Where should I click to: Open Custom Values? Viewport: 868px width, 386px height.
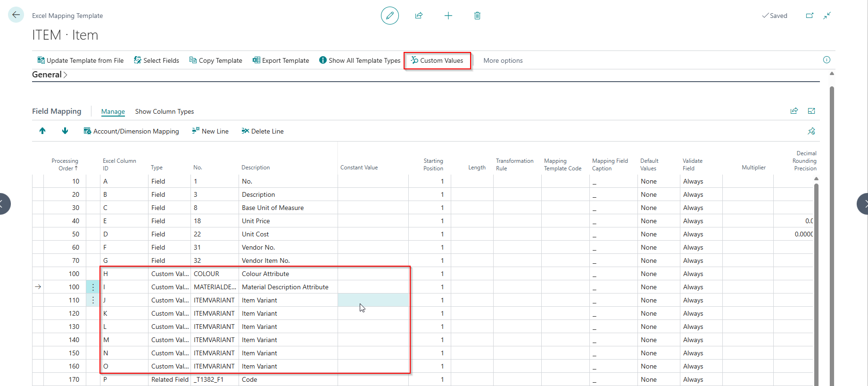[x=437, y=60]
